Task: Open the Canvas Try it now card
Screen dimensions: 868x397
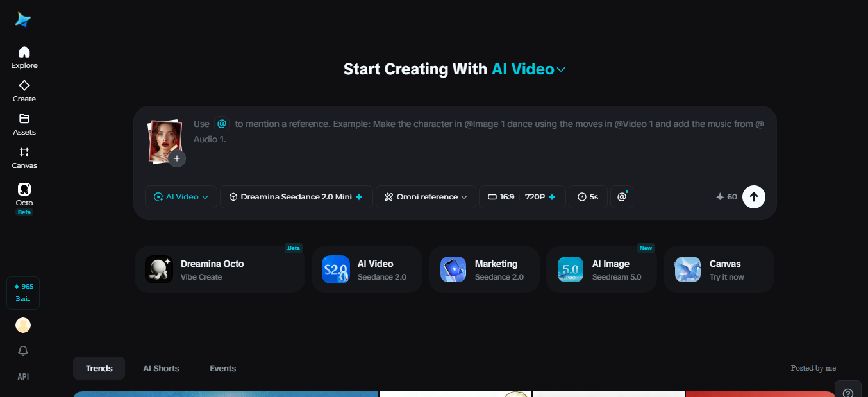Action: (719, 269)
